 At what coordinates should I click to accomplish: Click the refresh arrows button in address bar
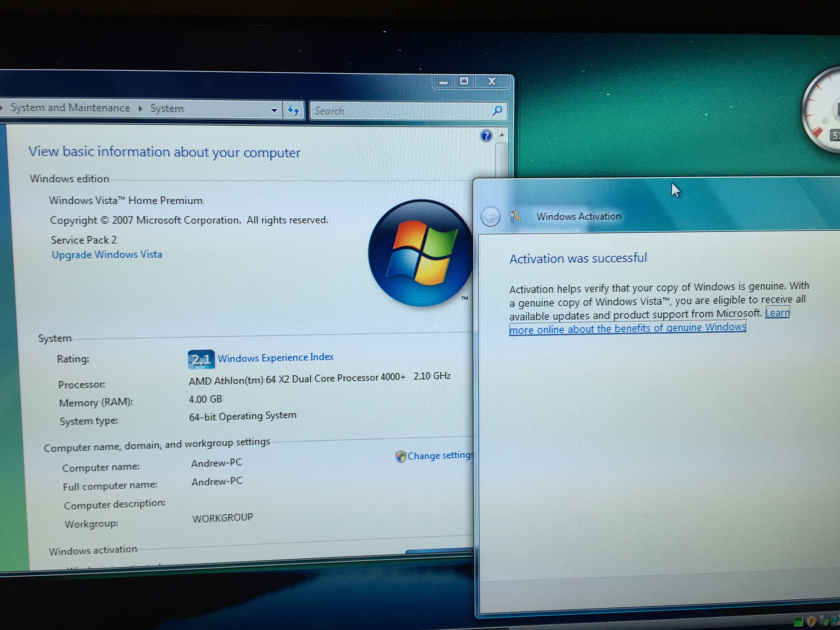(293, 110)
